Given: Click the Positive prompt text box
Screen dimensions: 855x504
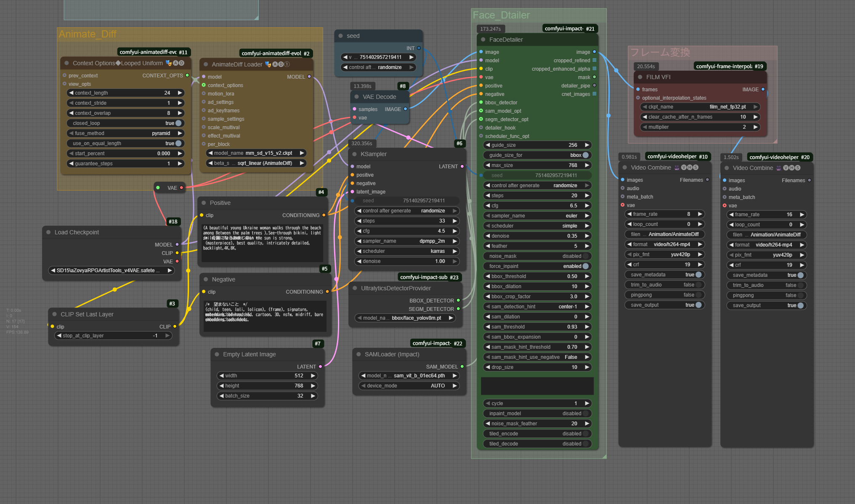Looking at the screenshot, I should [x=263, y=242].
